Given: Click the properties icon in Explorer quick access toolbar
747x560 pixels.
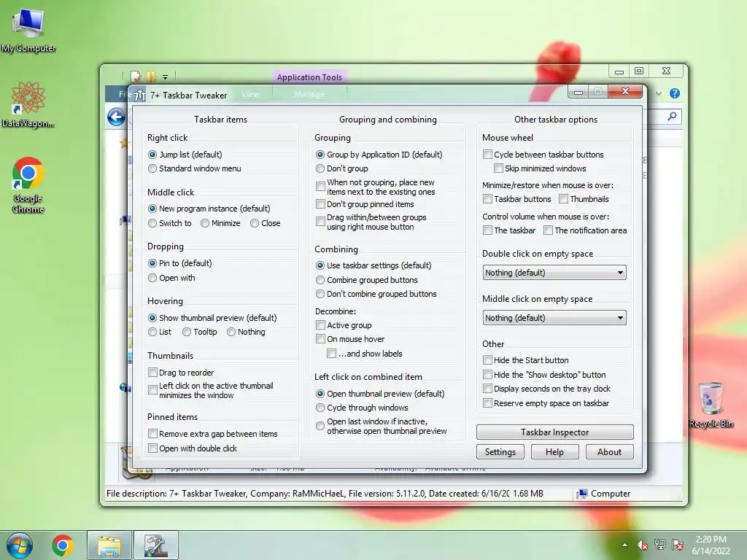Looking at the screenshot, I should point(136,76).
